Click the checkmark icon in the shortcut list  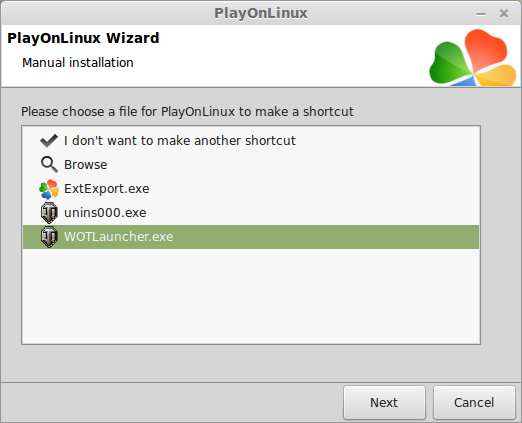[x=49, y=141]
